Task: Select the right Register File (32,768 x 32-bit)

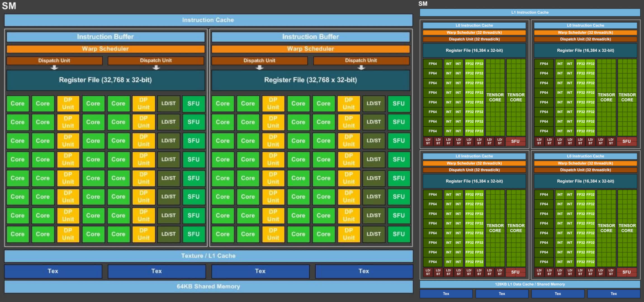Action: (x=310, y=80)
